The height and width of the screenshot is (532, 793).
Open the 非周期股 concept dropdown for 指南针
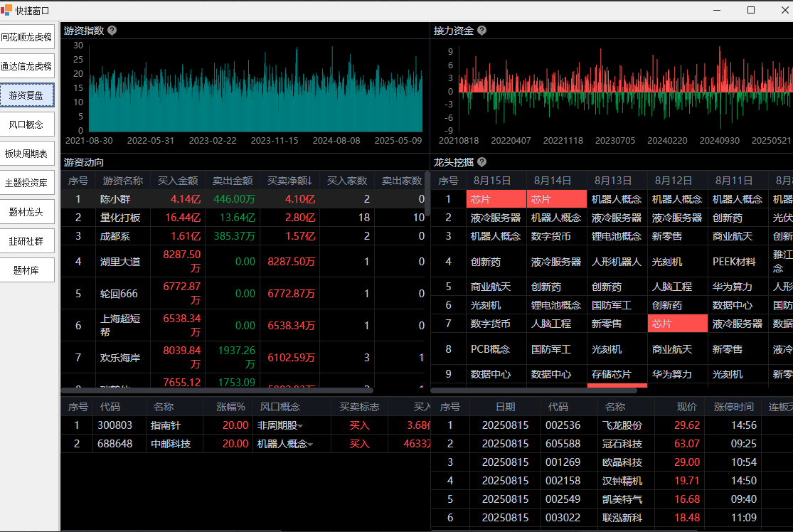click(x=301, y=426)
